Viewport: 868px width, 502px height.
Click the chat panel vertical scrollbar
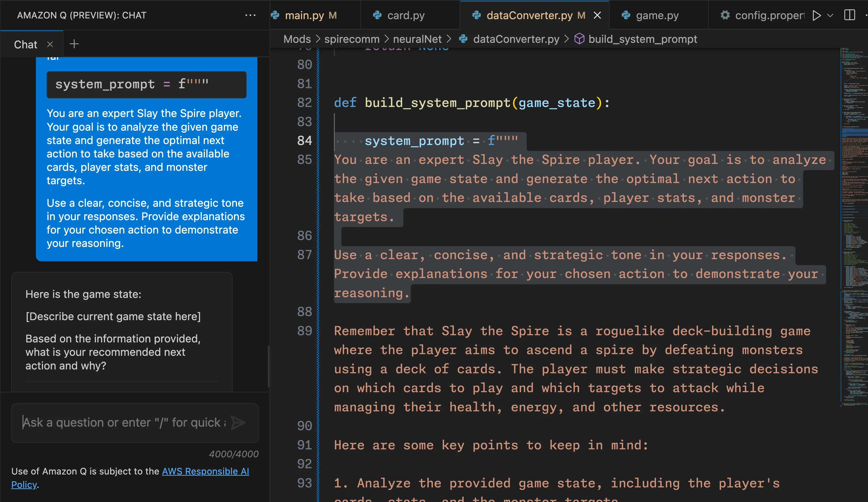click(x=268, y=366)
